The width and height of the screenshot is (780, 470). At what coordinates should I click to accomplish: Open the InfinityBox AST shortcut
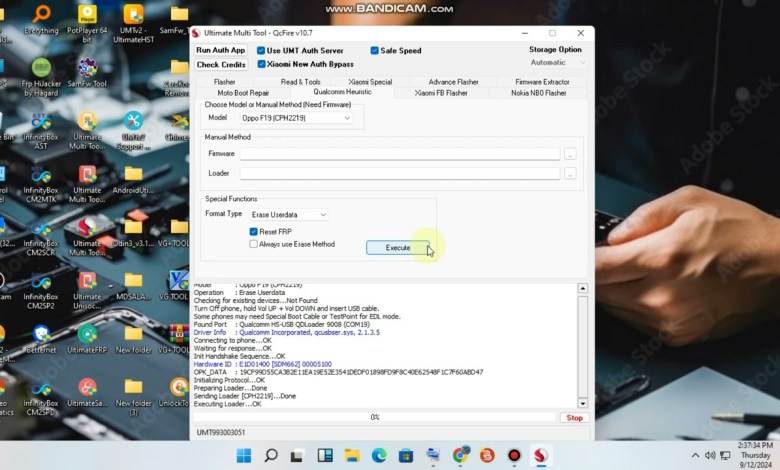click(41, 131)
